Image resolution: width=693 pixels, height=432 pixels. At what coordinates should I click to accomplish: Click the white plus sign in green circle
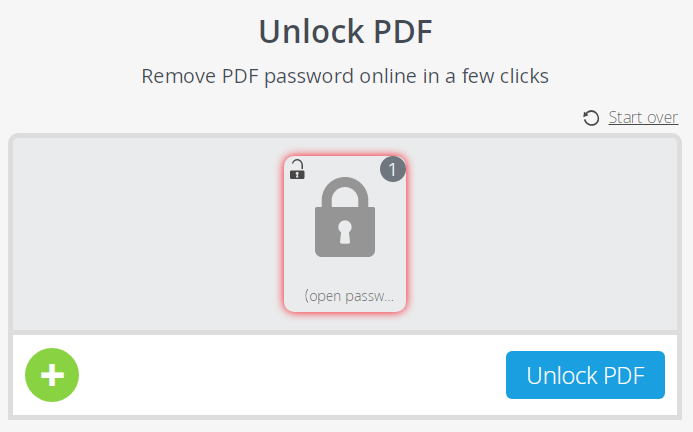52,375
